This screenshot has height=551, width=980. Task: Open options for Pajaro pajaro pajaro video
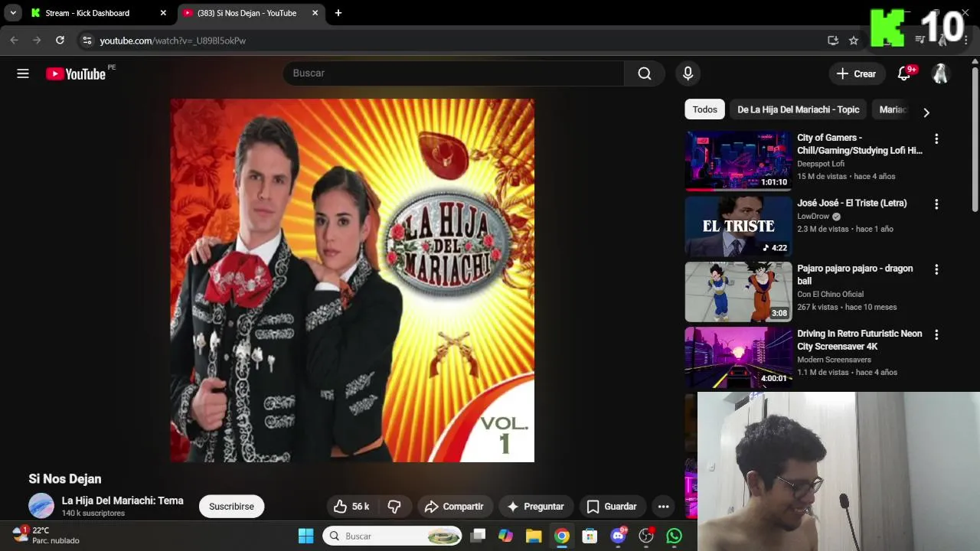936,269
